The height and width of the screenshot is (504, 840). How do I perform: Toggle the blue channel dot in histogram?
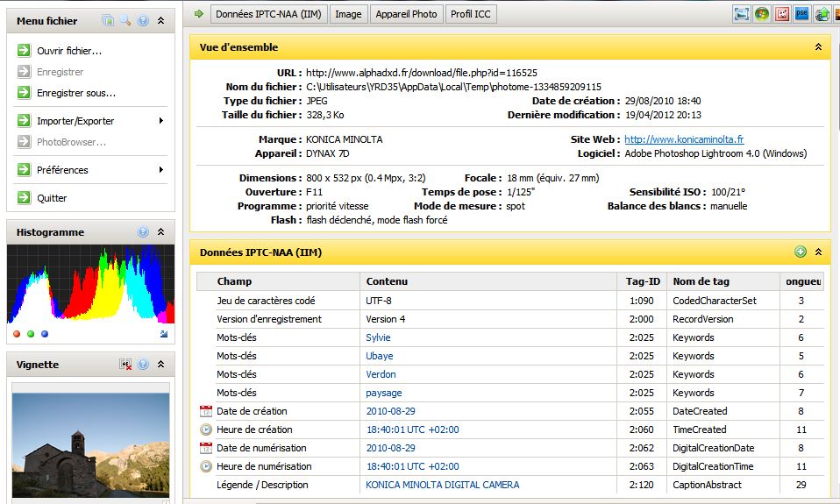click(x=45, y=334)
